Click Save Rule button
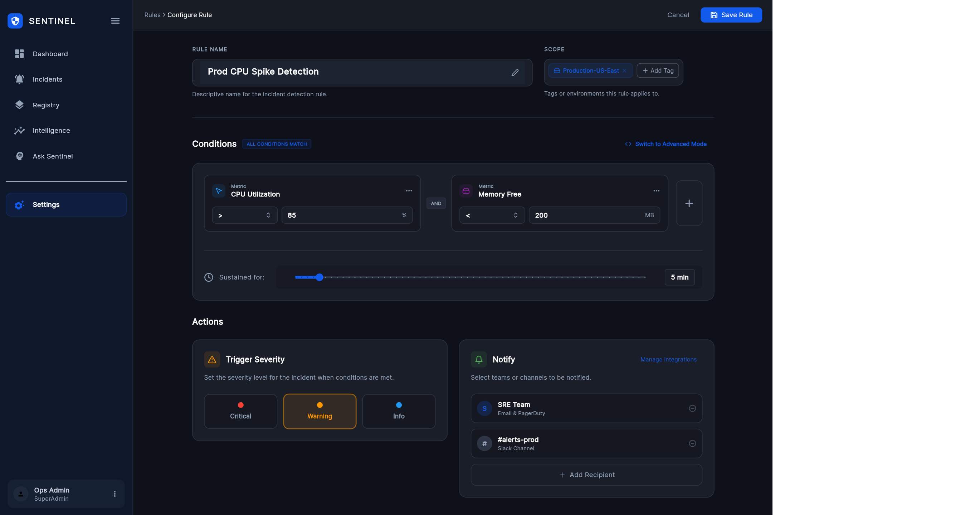Viewport: 980px width, 515px height. tap(731, 15)
